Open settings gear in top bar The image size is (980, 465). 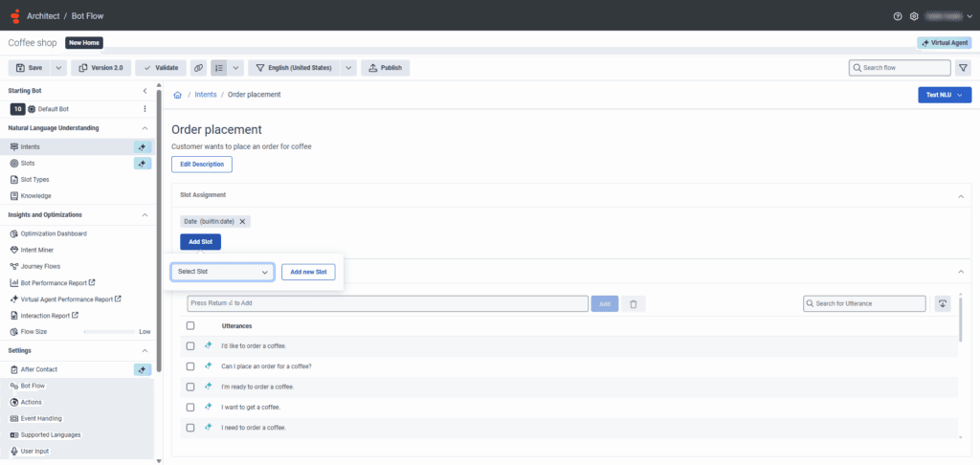[914, 16]
